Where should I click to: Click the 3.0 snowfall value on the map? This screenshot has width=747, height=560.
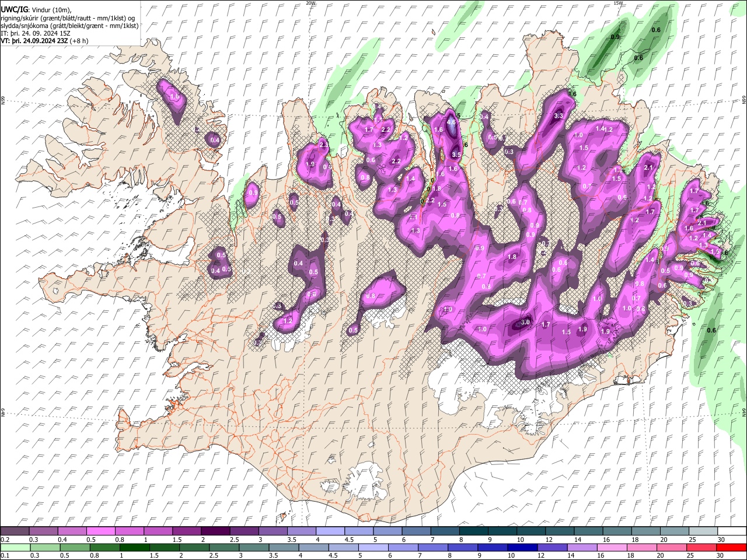pos(525,322)
